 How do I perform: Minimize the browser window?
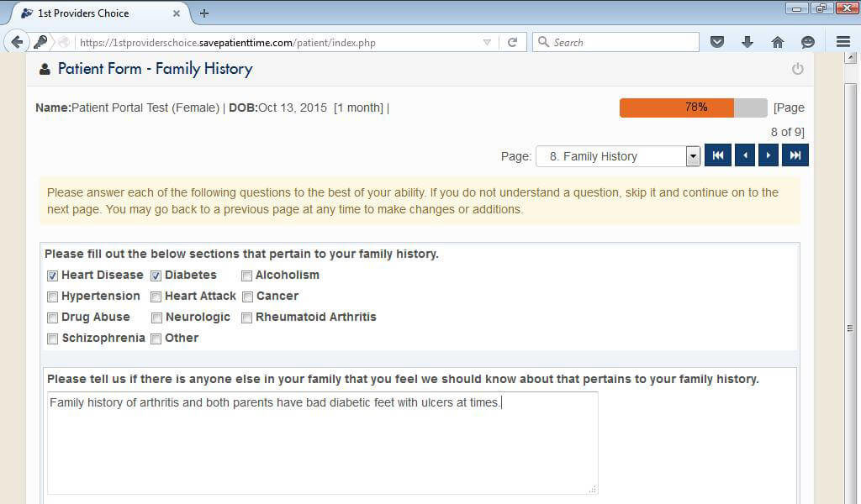pos(796,8)
